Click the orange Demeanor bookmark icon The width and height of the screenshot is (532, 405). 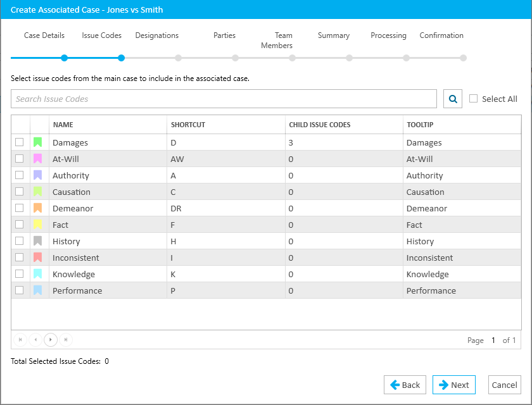(x=38, y=208)
